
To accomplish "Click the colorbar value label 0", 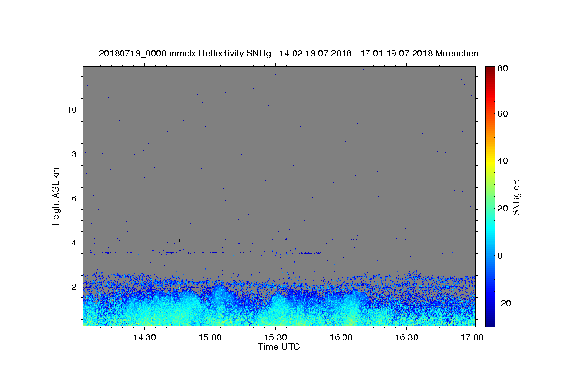I will pyautogui.click(x=501, y=256).
